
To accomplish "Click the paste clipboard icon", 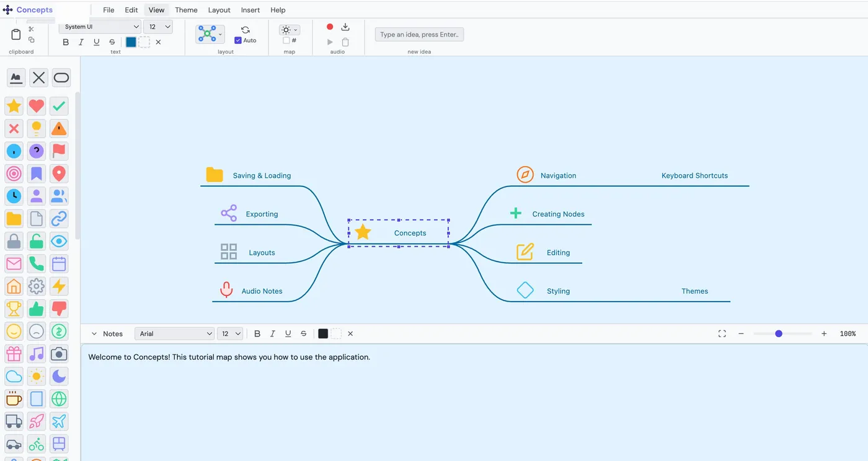I will [16, 35].
